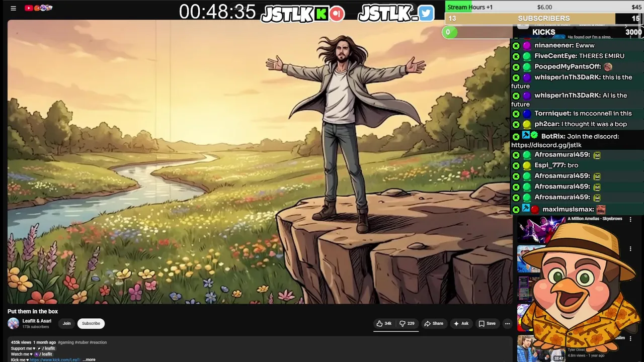This screenshot has height=362, width=644.
Task: Open the discord.gg/jstlk link in chat
Action: coord(546,145)
